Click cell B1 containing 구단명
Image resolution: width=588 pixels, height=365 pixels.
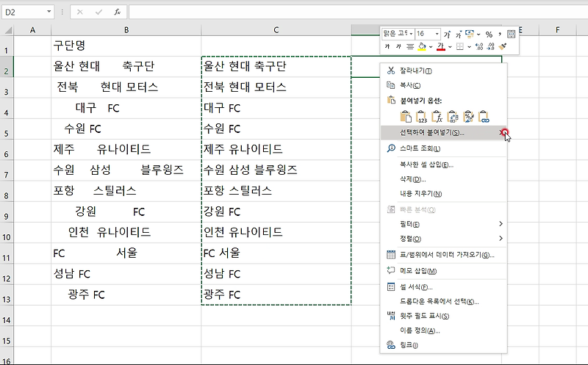126,46
